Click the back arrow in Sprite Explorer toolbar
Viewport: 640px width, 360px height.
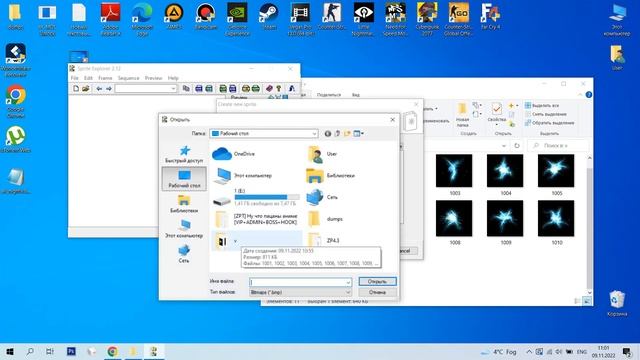[99, 89]
